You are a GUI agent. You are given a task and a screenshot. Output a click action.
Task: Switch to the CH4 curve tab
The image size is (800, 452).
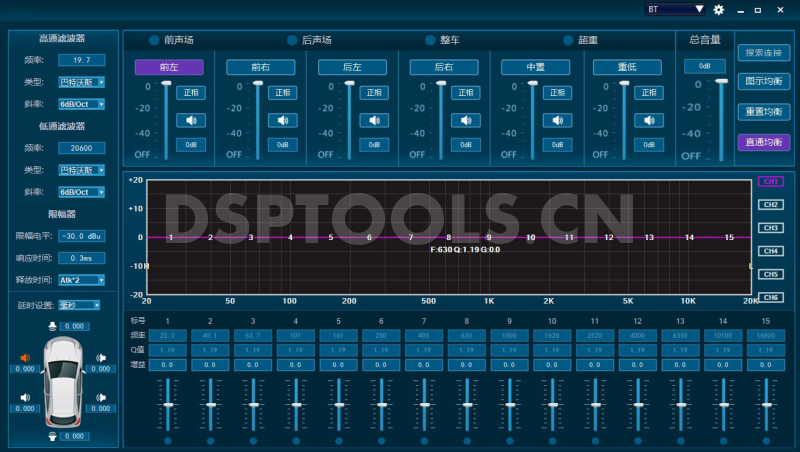[x=770, y=251]
